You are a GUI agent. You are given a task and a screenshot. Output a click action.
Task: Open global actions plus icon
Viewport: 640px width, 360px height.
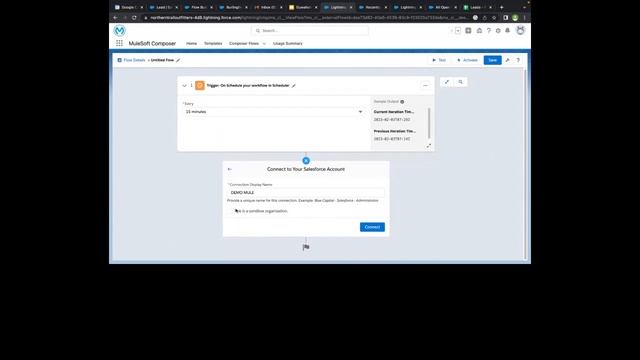pyautogui.click(x=468, y=31)
